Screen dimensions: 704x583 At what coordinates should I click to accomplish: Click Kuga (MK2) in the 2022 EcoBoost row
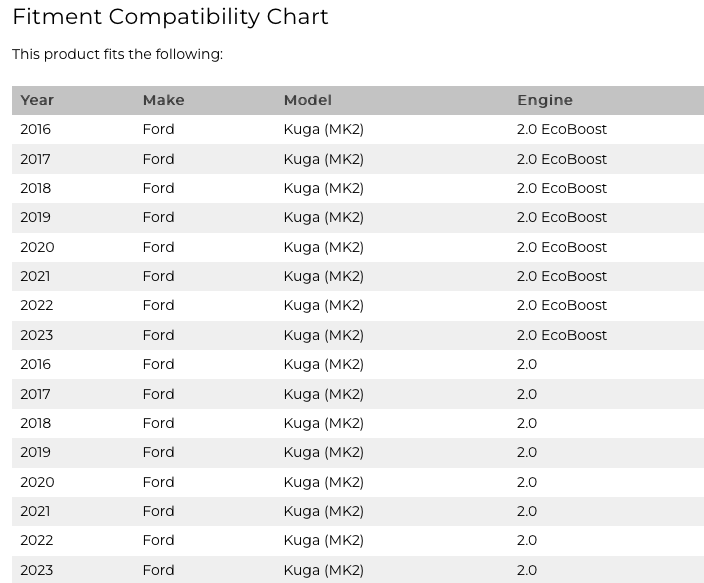coord(323,305)
